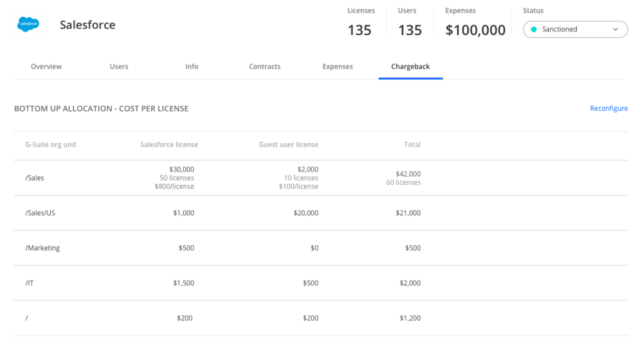Click the Bottom Up Allocation section heading
This screenshot has height=346, width=644.
101,108
